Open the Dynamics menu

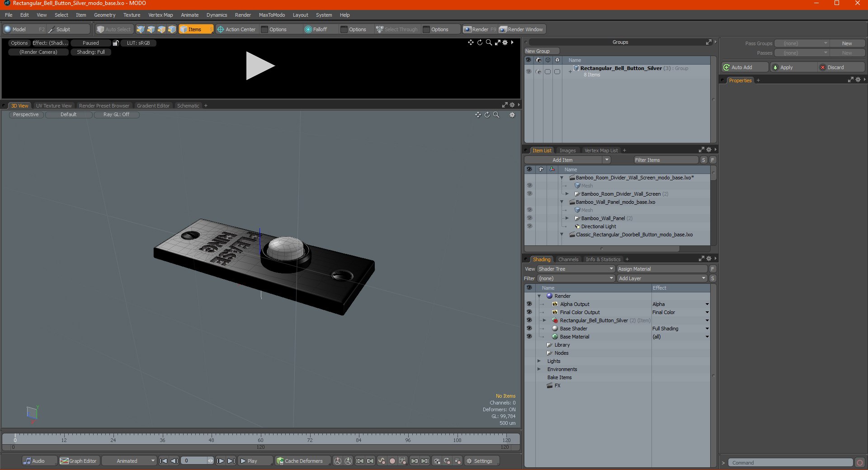click(217, 15)
